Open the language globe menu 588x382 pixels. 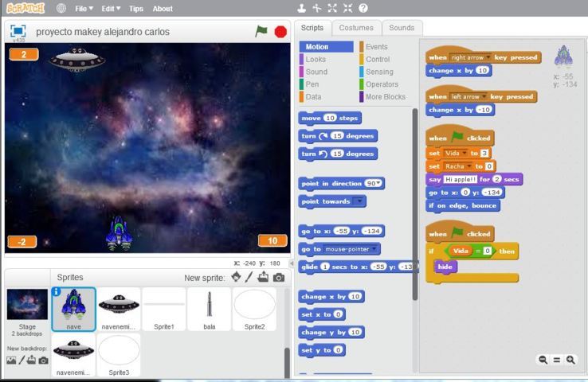(61, 8)
